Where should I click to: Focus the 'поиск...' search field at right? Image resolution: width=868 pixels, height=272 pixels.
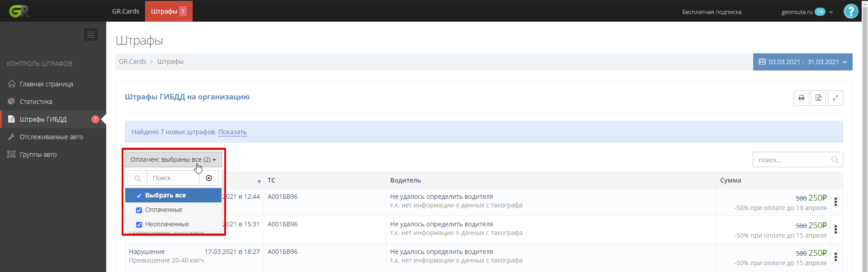pos(792,160)
